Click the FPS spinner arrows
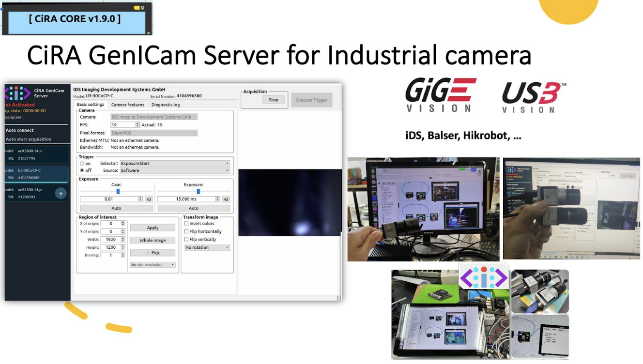Screen dimensions: 643x364 click(x=138, y=125)
